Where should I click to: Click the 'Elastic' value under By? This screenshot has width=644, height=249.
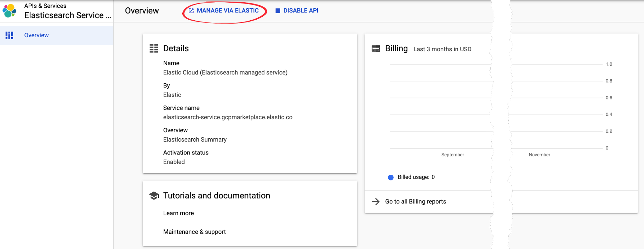tap(172, 95)
